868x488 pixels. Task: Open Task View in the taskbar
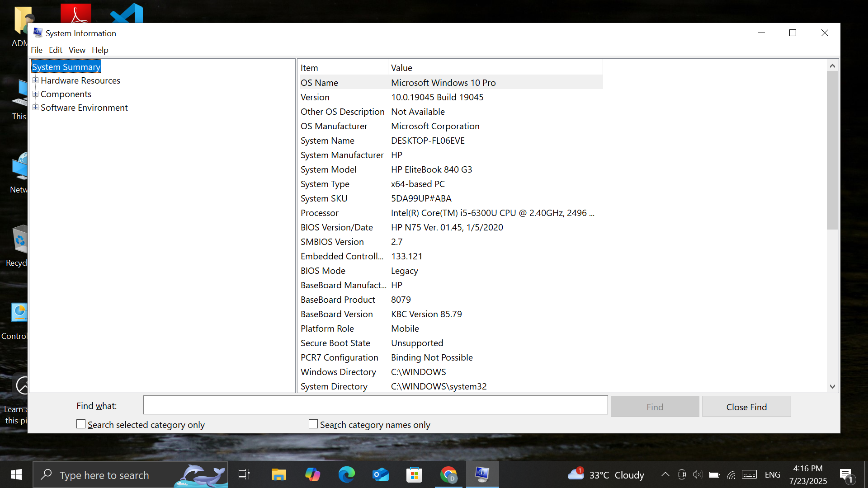tap(244, 474)
